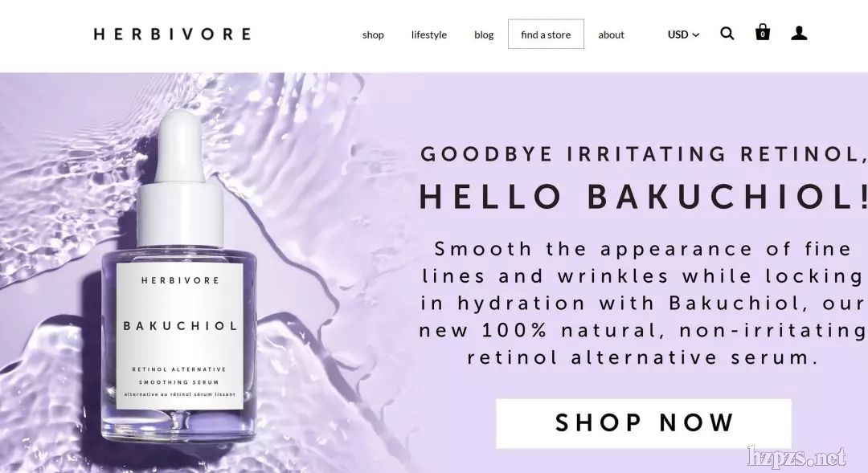Viewport: 868px width, 473px height.
Task: Click the hzpzs.net watermark text
Action: pyautogui.click(x=796, y=457)
